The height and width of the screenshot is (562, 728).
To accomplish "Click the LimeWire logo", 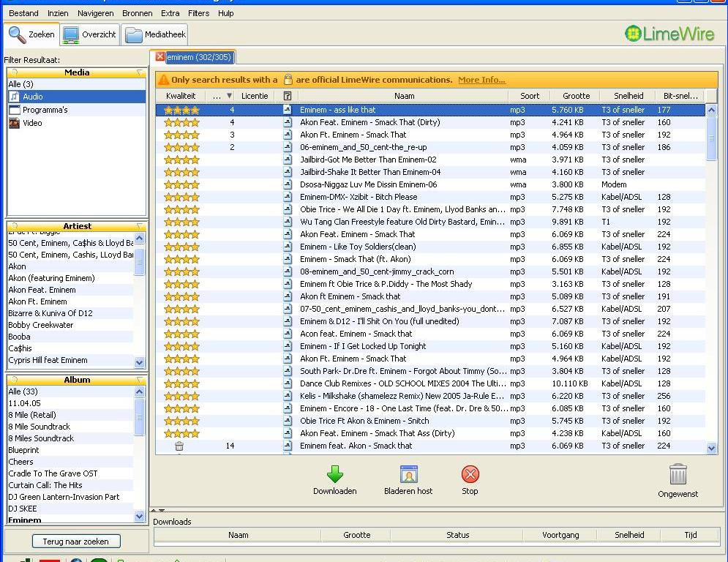I will tap(669, 33).
